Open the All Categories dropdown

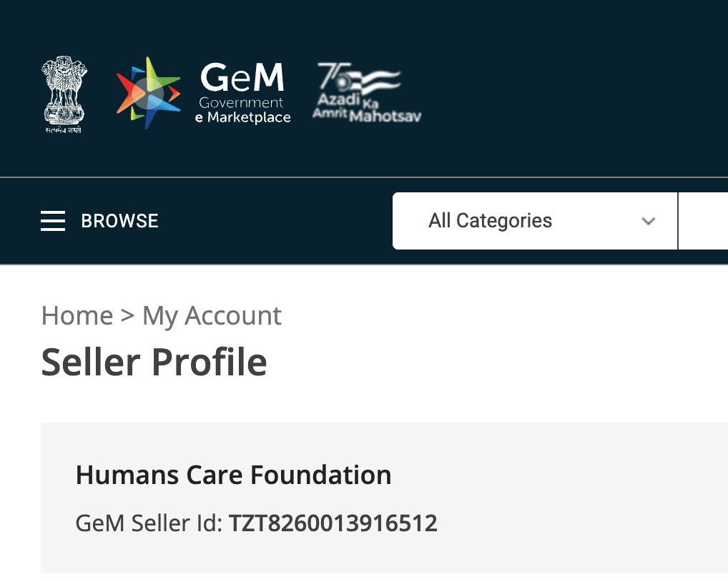[534, 221]
